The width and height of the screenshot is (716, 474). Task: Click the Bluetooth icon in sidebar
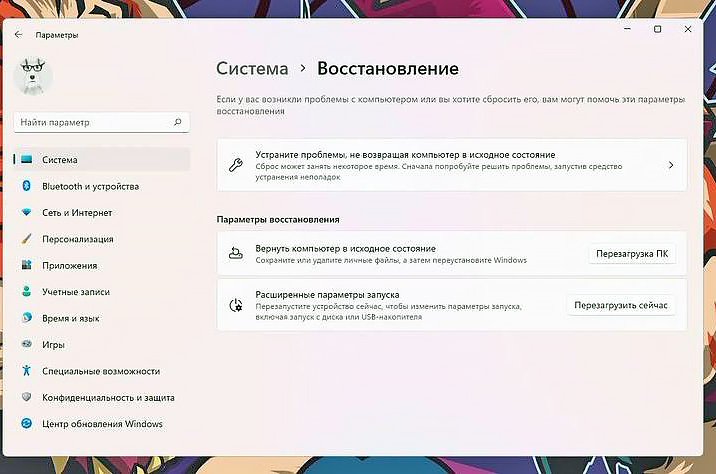pyautogui.click(x=26, y=185)
